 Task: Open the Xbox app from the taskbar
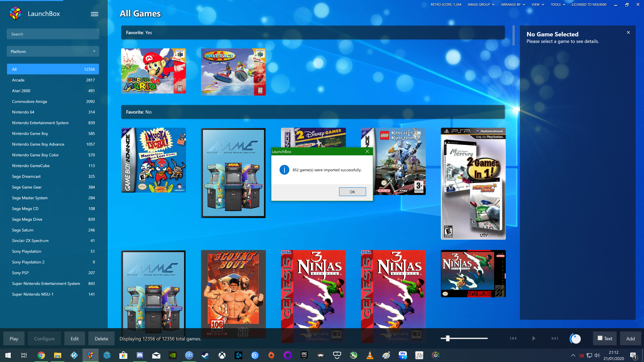click(222, 355)
